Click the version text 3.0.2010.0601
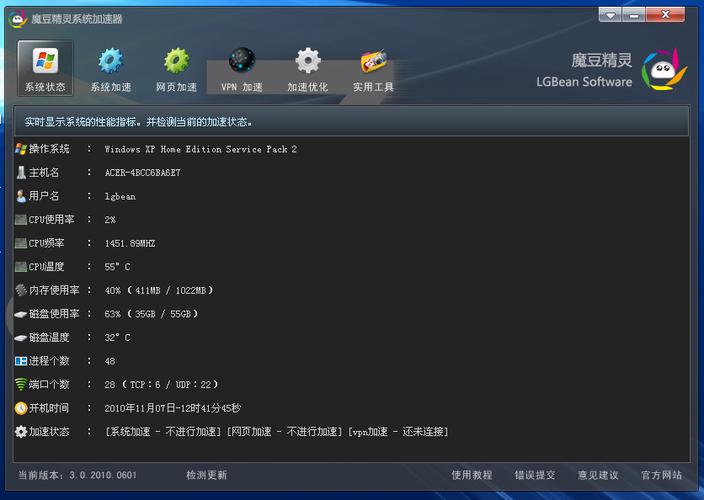This screenshot has height=500, width=704. pos(103,475)
